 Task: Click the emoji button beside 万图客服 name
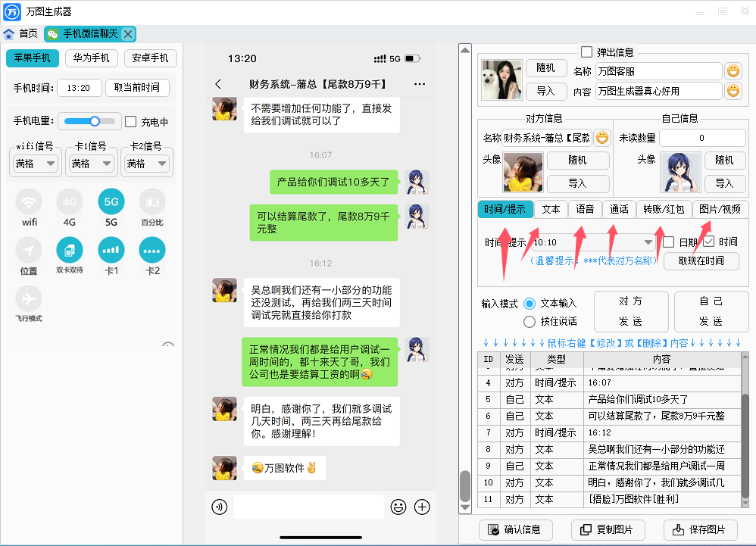733,71
